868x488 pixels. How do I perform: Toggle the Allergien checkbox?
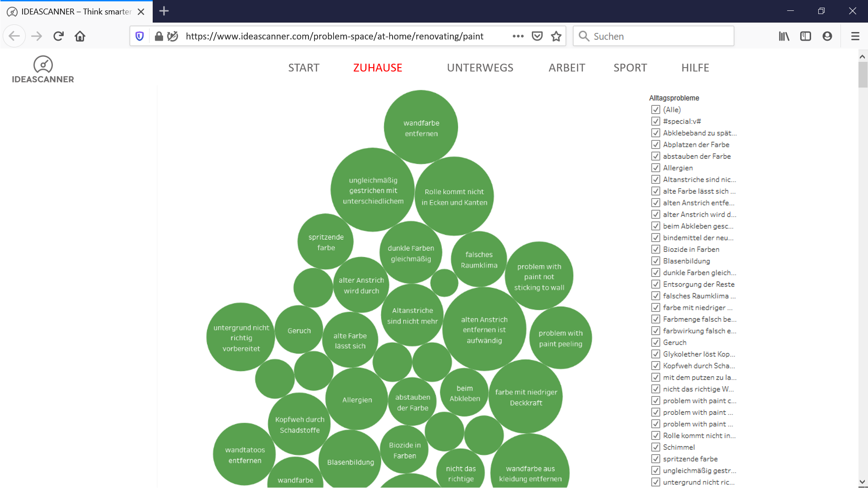coord(655,168)
